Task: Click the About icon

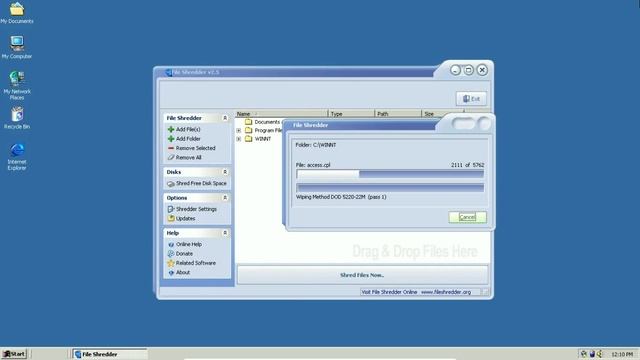Action: [x=171, y=273]
